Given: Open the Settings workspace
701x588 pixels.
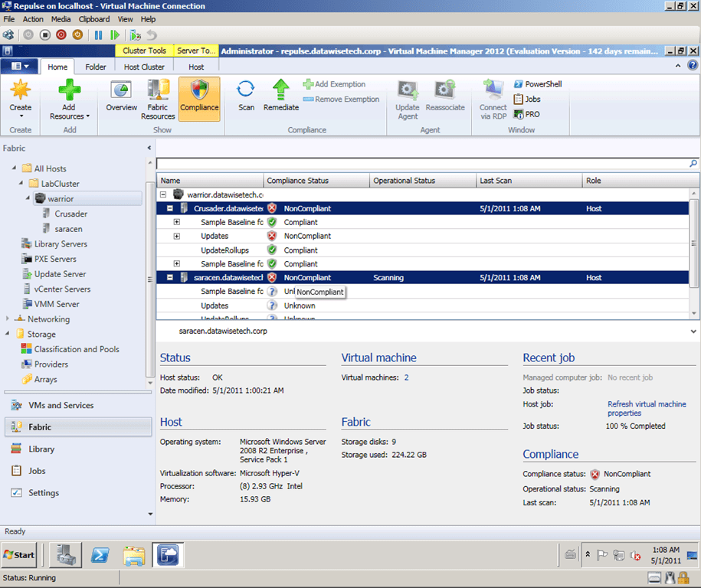Looking at the screenshot, I should (78, 493).
